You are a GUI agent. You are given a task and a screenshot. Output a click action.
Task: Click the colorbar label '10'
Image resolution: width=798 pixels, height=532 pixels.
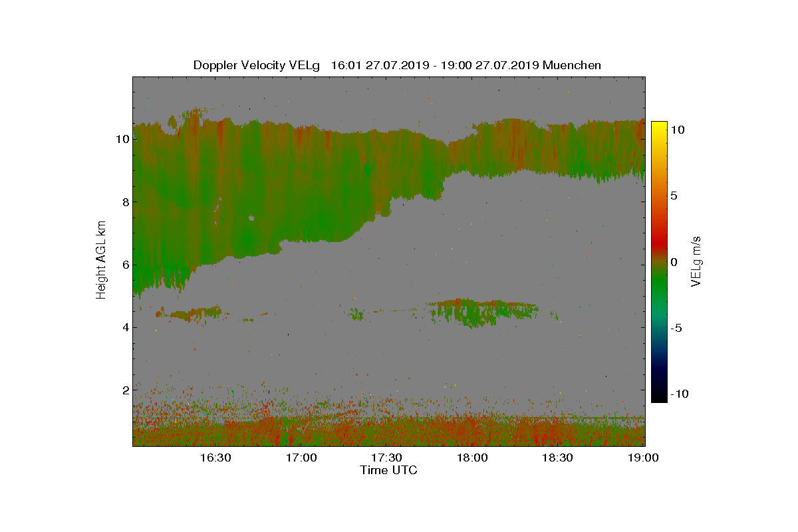coord(677,130)
